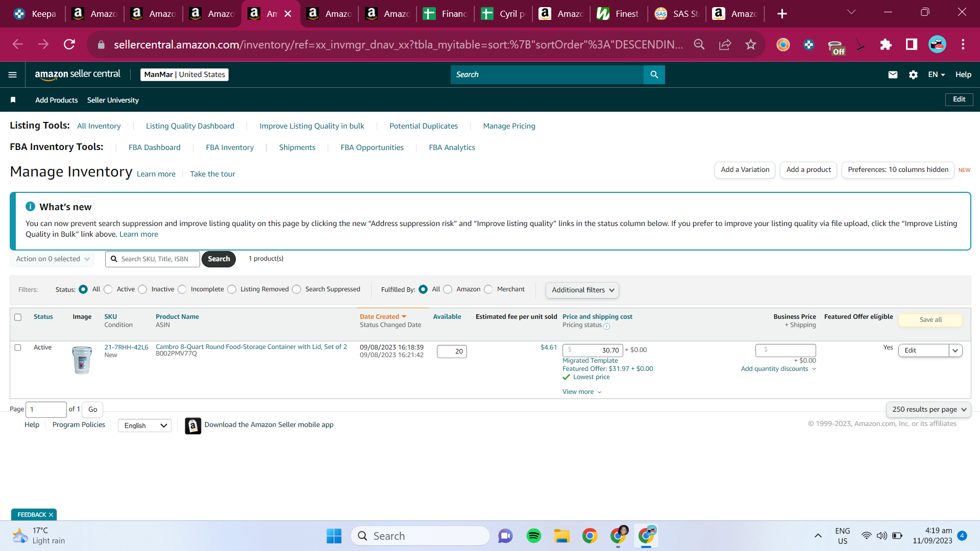The height and width of the screenshot is (551, 980).
Task: Open the Chrome three-dot menu
Action: [x=963, y=44]
